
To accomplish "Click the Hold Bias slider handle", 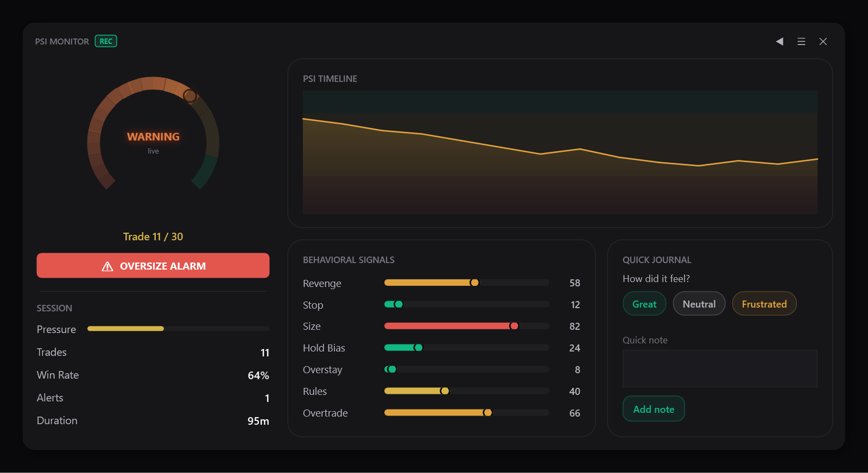I will (x=418, y=348).
